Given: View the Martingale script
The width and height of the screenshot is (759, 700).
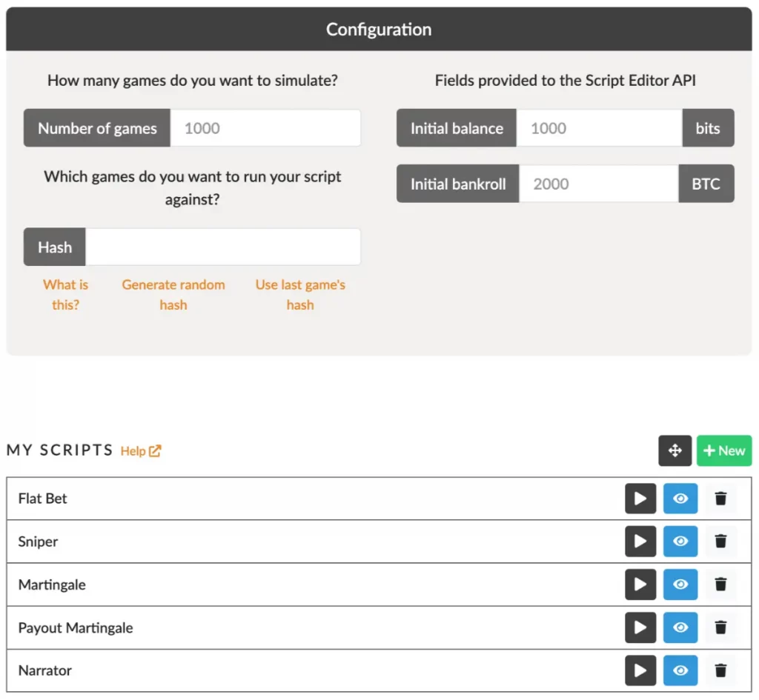Looking at the screenshot, I should (680, 584).
